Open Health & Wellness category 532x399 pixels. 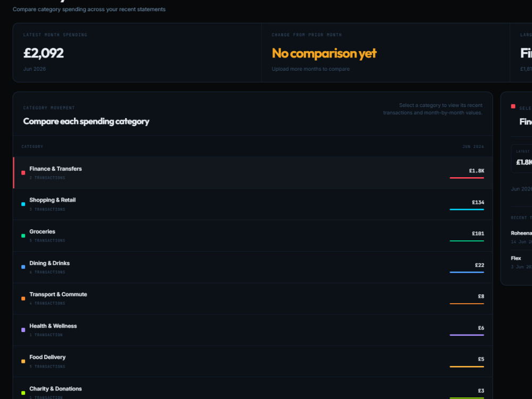(x=253, y=330)
